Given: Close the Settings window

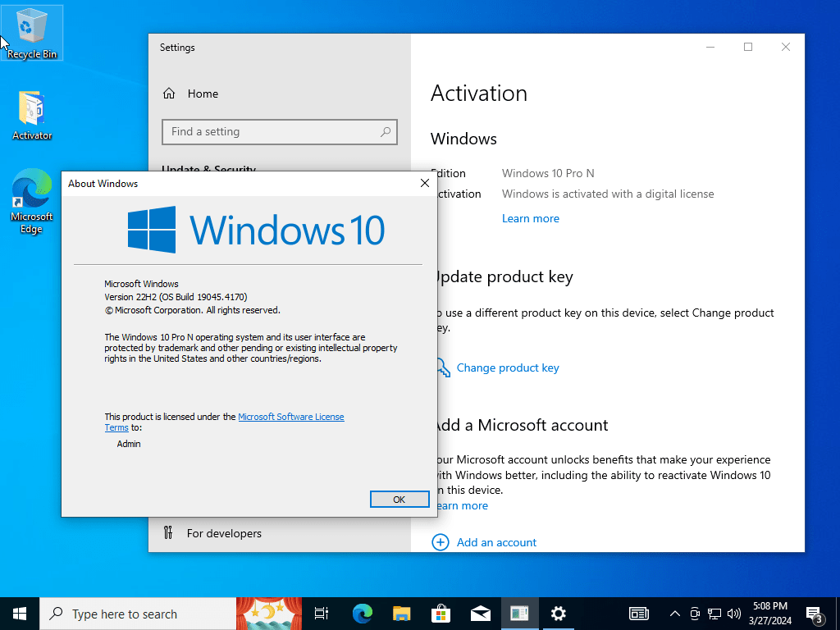Looking at the screenshot, I should [x=785, y=47].
